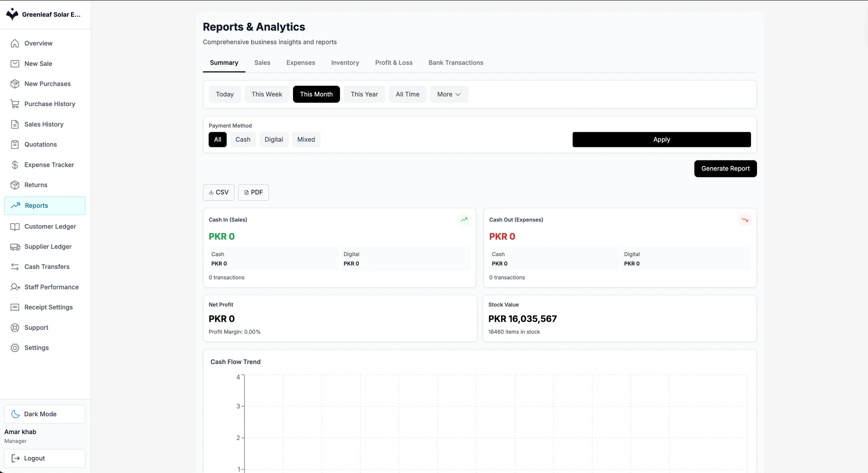Select the This Month date range

316,94
